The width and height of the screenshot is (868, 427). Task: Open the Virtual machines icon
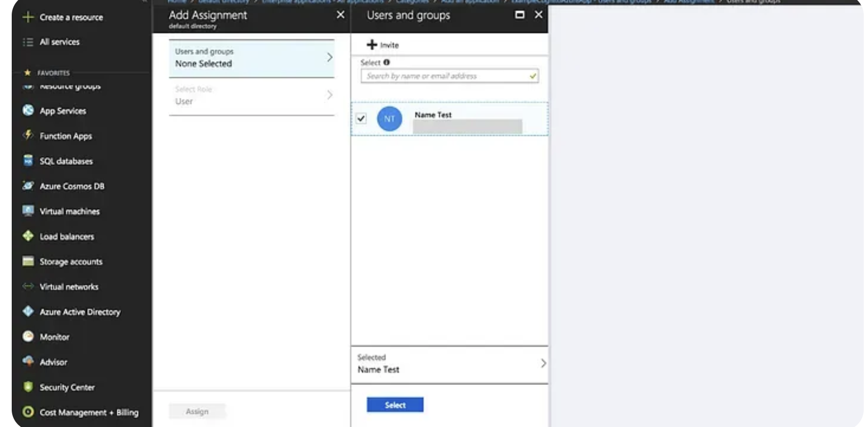pos(28,211)
